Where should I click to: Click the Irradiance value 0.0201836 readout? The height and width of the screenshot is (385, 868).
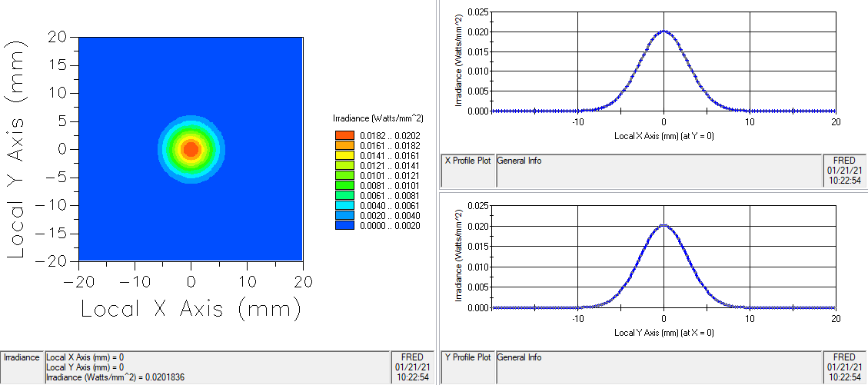(115, 377)
